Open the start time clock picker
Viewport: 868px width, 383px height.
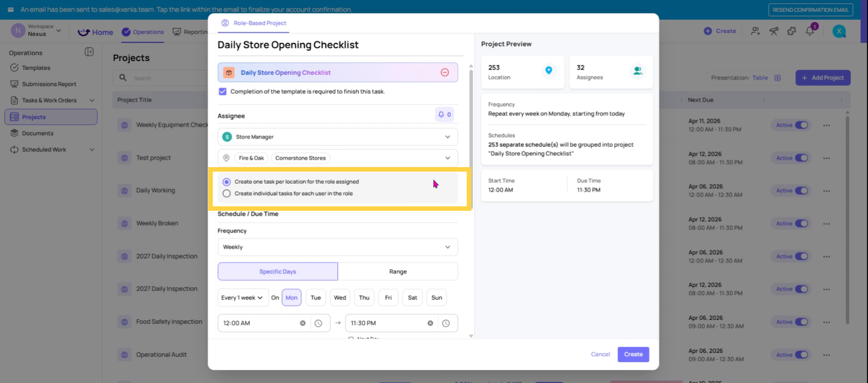318,323
